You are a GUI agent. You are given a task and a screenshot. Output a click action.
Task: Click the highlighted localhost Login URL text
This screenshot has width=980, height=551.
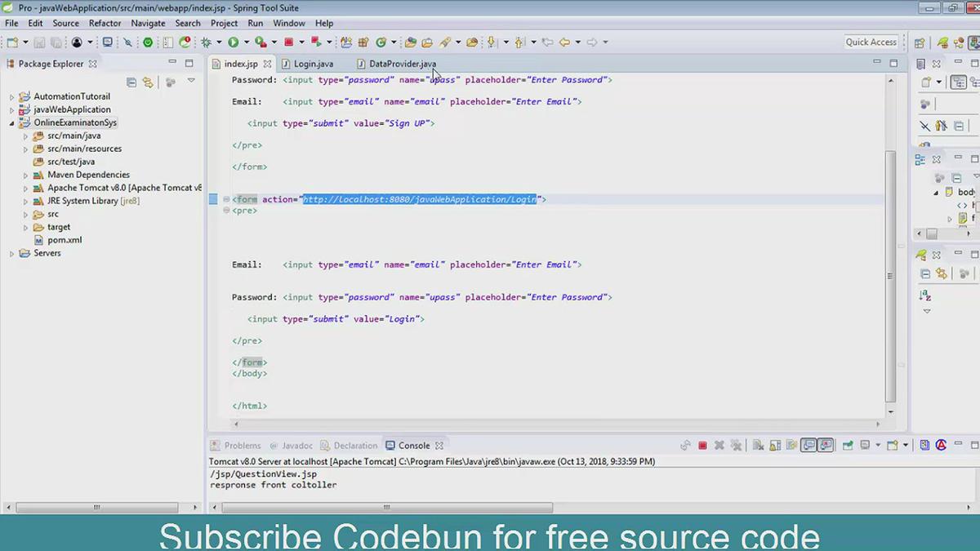pyautogui.click(x=420, y=199)
